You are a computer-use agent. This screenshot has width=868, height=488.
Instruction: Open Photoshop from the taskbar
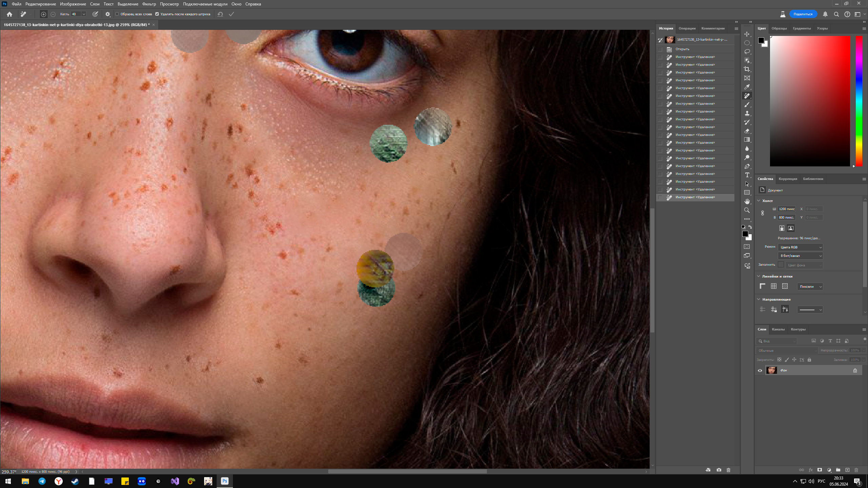(224, 481)
